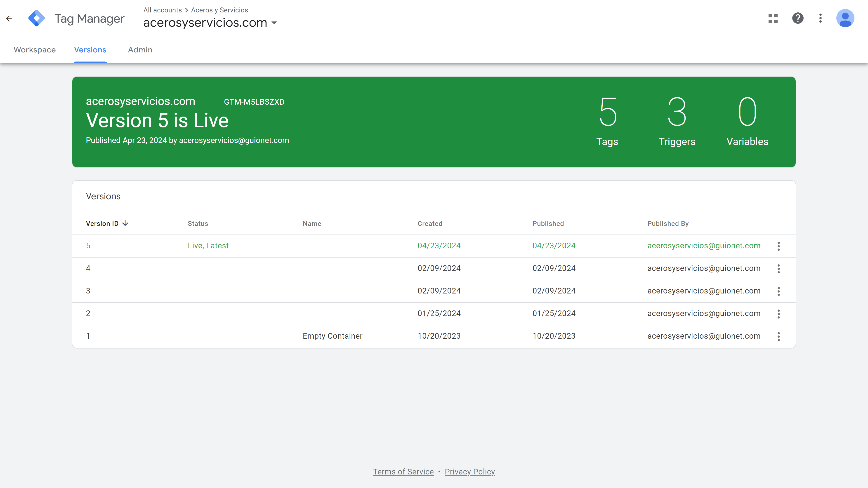
Task: Click published date 04/23/2024 for version 5
Action: (x=554, y=246)
